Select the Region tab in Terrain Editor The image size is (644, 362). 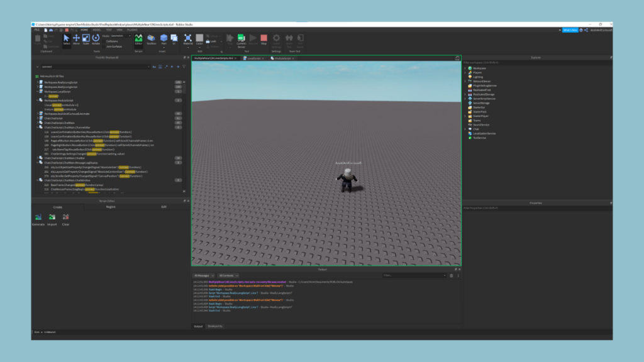pyautogui.click(x=111, y=207)
